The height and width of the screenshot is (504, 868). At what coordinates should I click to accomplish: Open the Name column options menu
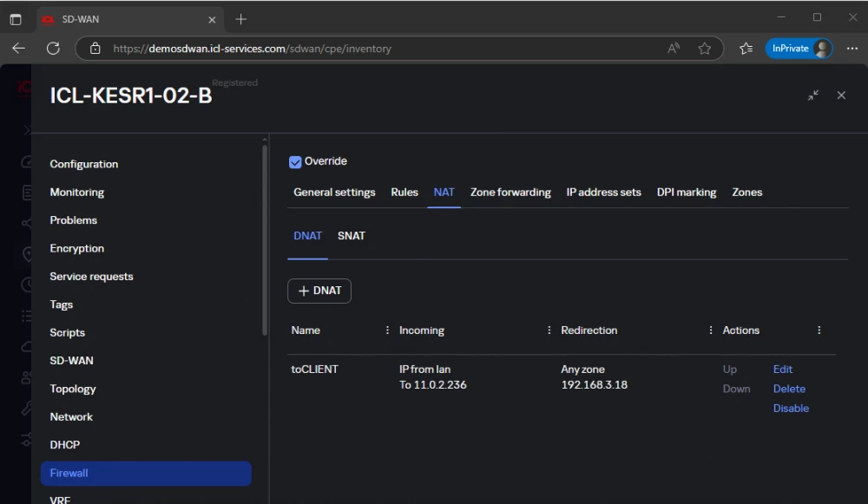pyautogui.click(x=387, y=330)
